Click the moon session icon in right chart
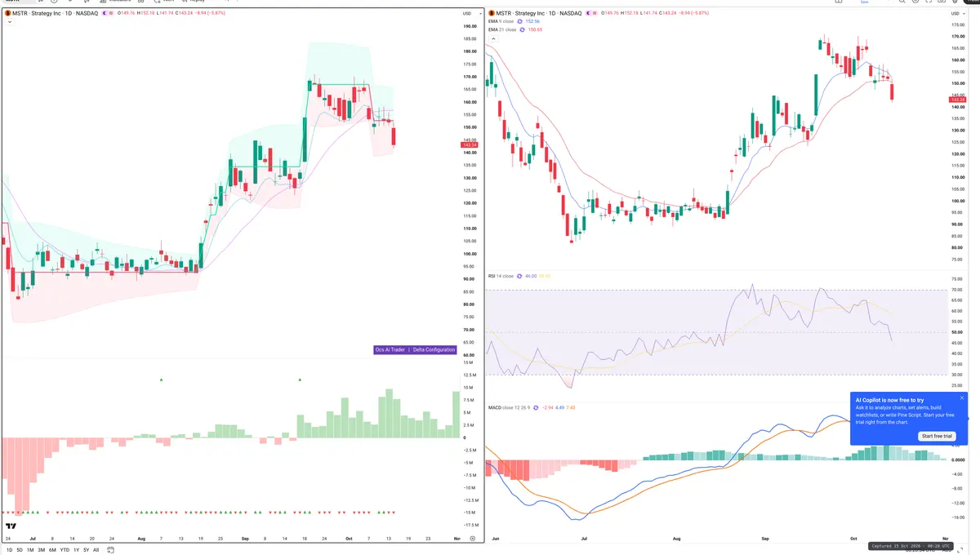The height and width of the screenshot is (555, 980). [x=590, y=14]
